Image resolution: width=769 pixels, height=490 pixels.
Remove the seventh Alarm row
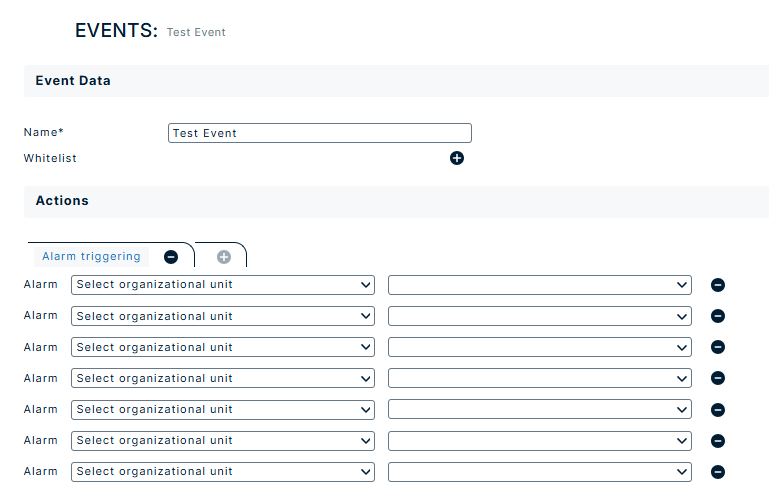coord(718,472)
